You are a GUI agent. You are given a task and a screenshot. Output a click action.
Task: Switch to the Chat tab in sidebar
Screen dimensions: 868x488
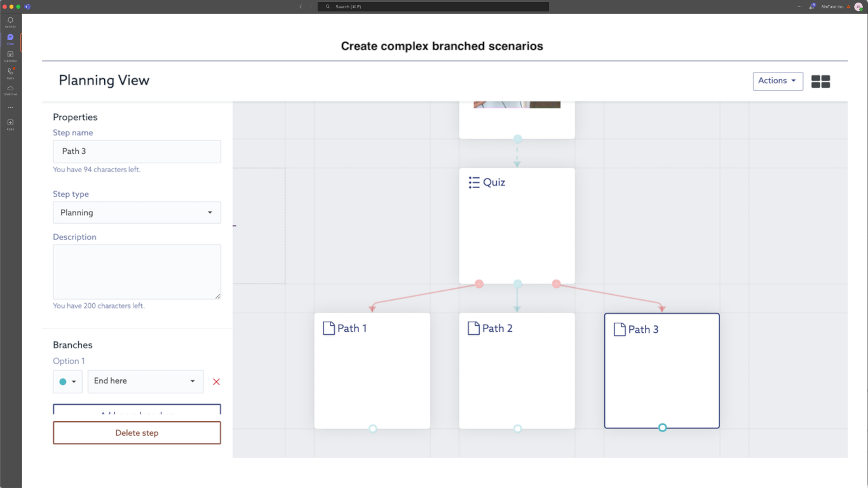click(10, 39)
